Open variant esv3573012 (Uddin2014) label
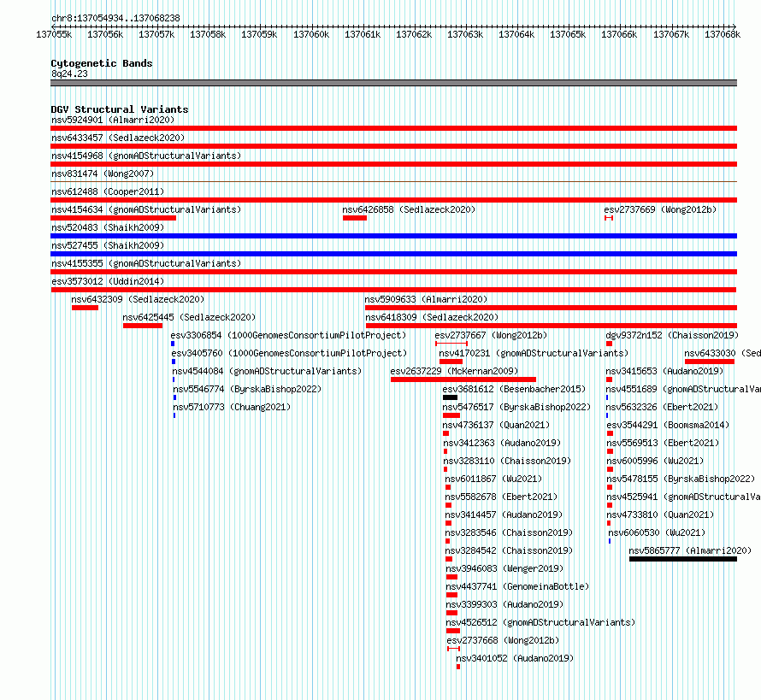This screenshot has width=761, height=700. pos(108,281)
